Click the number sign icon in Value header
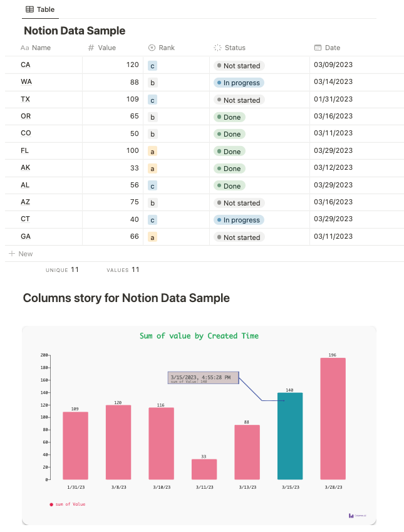 point(91,48)
